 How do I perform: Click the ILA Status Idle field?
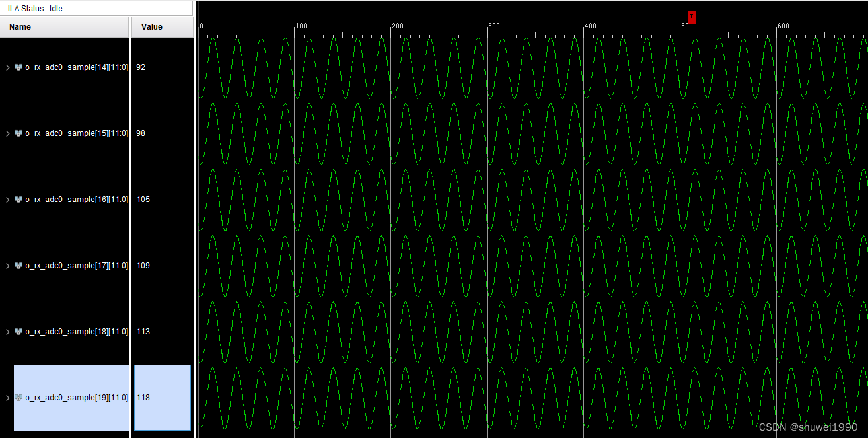pyautogui.click(x=96, y=9)
